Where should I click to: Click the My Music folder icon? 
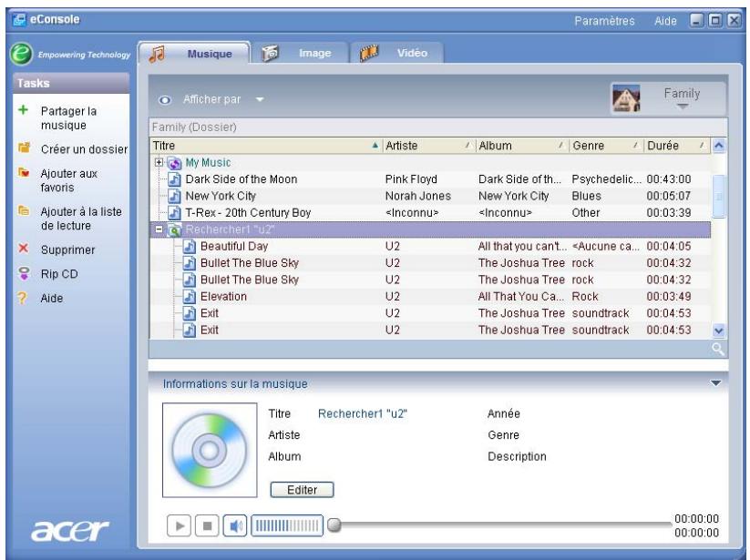tap(174, 163)
